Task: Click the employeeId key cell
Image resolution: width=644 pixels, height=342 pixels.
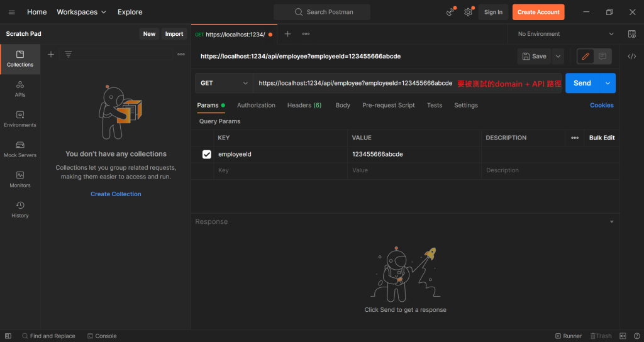Action: pos(280,155)
